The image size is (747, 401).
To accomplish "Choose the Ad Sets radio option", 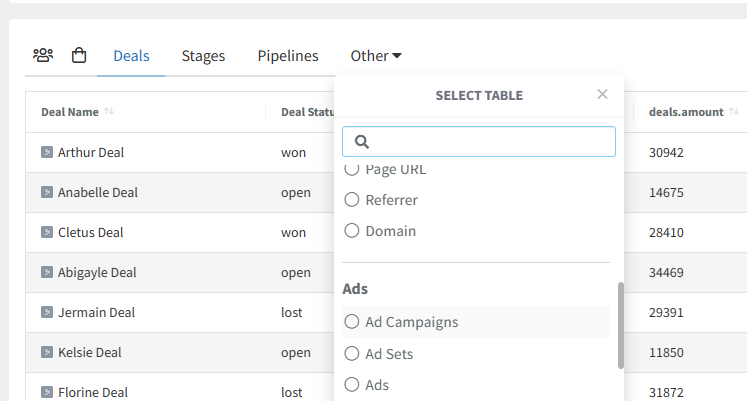I will point(352,353).
